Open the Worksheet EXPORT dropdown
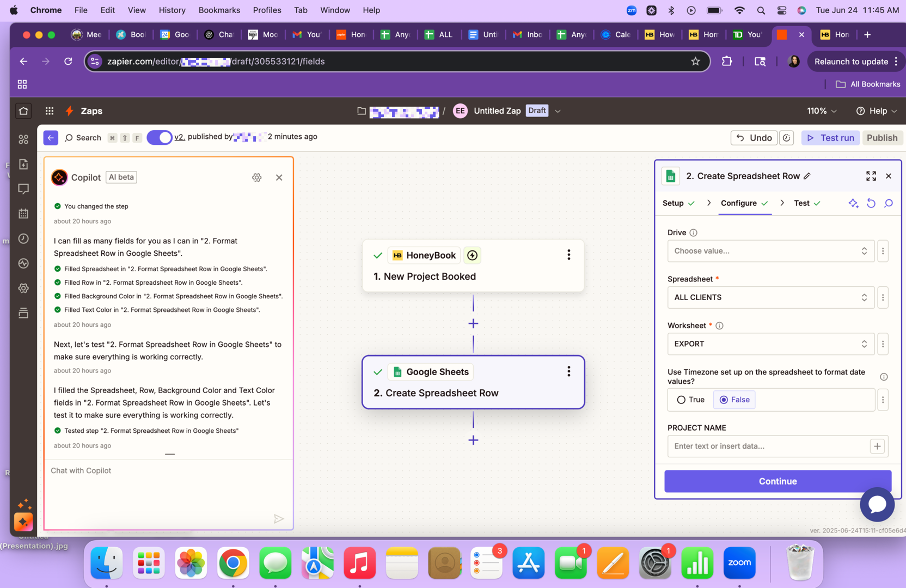 [770, 344]
